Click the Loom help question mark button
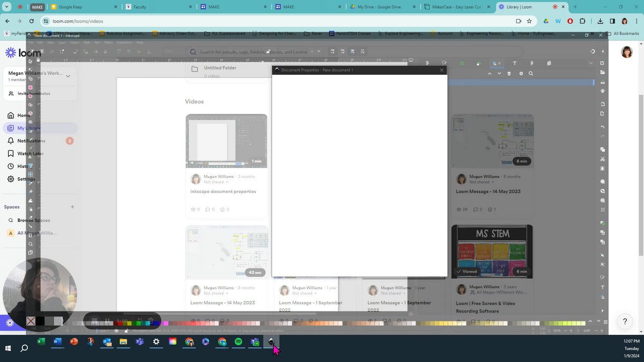The width and height of the screenshot is (644, 362). click(625, 322)
